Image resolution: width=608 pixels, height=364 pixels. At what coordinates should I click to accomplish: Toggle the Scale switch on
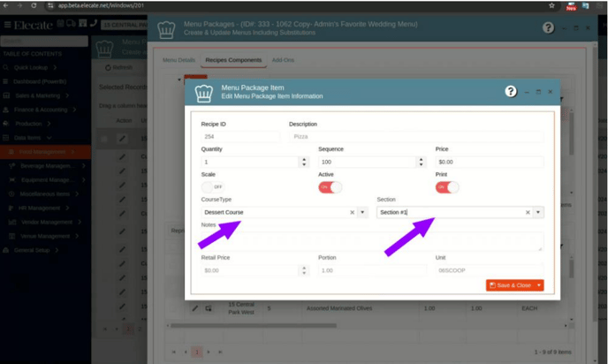pos(212,187)
